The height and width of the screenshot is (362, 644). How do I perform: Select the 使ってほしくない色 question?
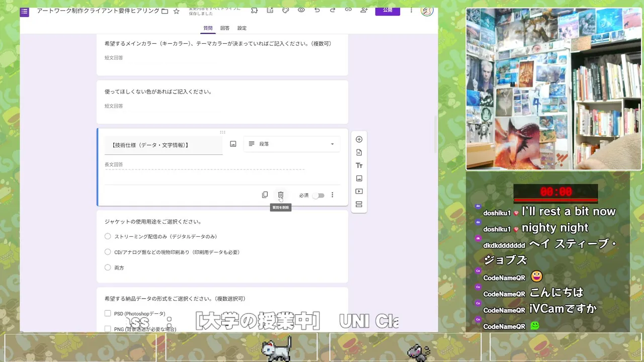[222, 102]
